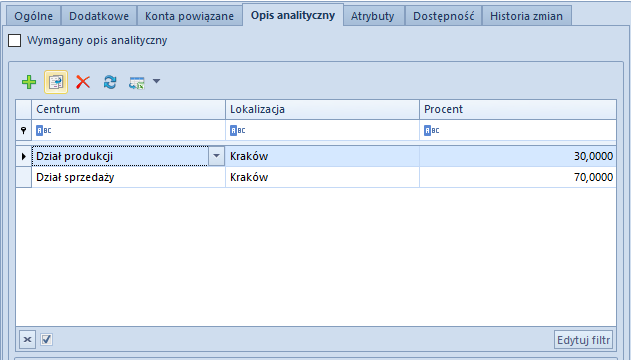631x360 pixels.
Task: Open the Dodatkowe tab
Action: 99,16
